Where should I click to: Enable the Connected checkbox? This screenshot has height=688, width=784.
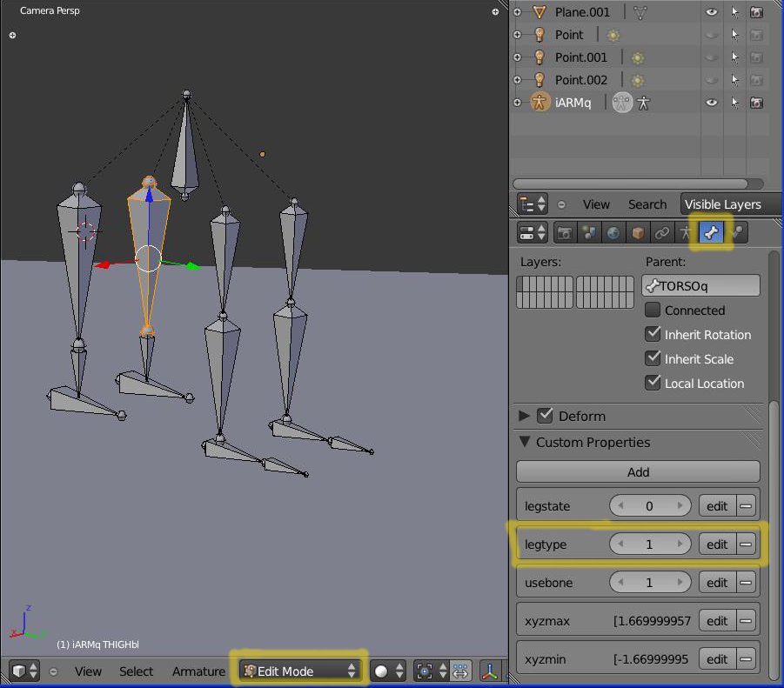coord(653,311)
